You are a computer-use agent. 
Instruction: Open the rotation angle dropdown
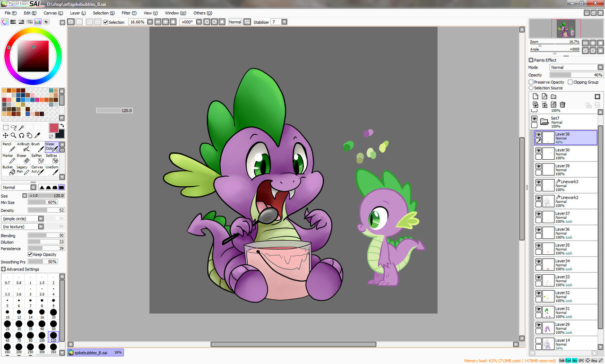[199, 22]
